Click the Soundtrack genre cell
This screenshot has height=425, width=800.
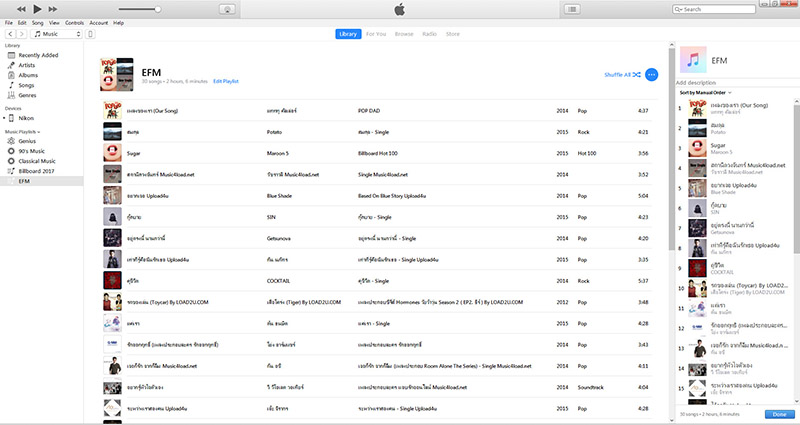pyautogui.click(x=590, y=387)
